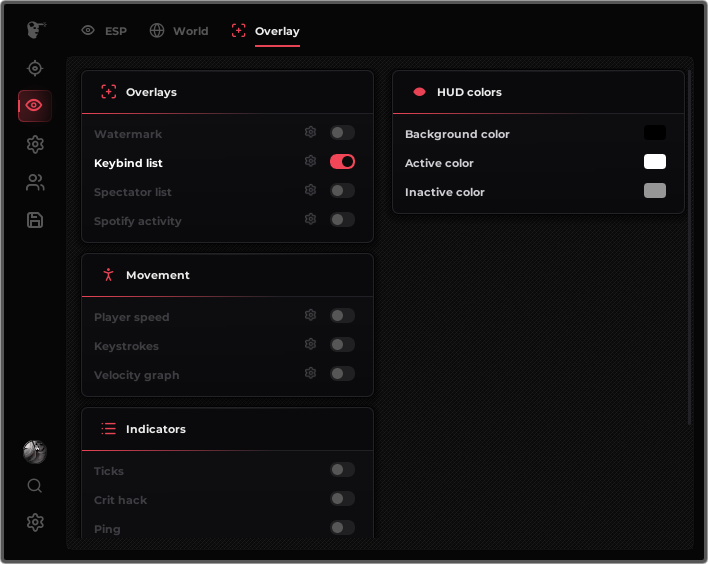The height and width of the screenshot is (564, 708).
Task: Select the Overlay tab
Action: click(x=266, y=32)
